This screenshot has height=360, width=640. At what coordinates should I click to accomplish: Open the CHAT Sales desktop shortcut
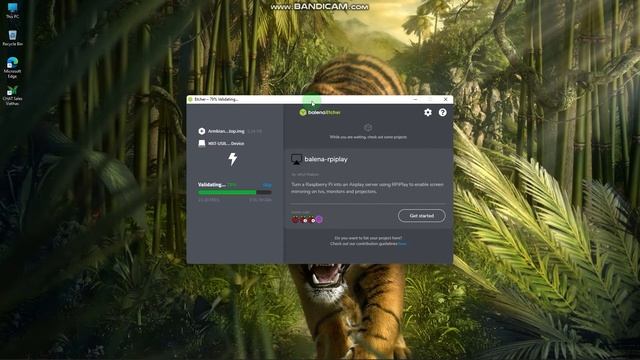point(12,96)
